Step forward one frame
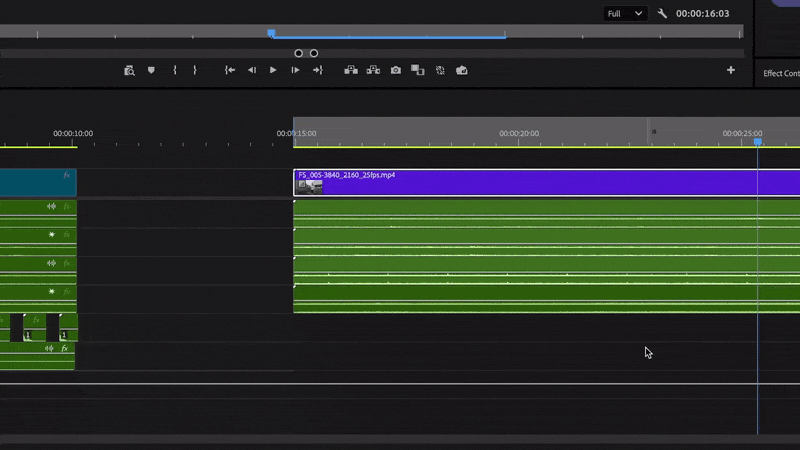800x450 pixels. (x=295, y=70)
